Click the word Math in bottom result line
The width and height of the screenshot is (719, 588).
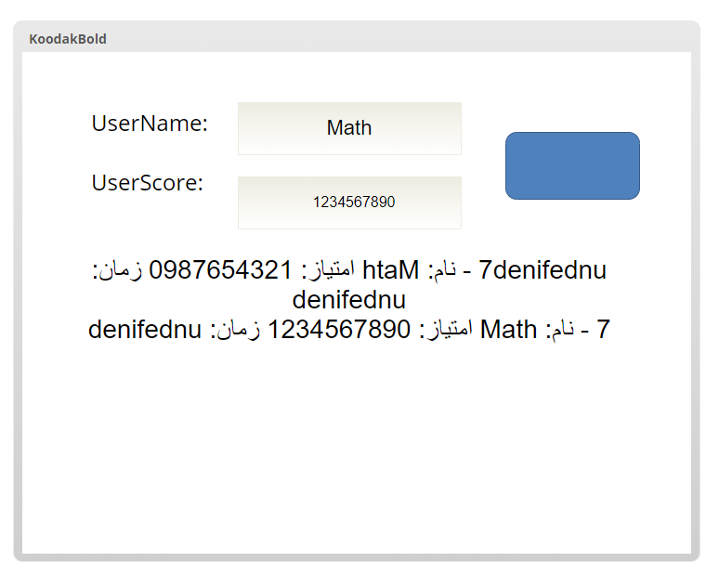508,330
